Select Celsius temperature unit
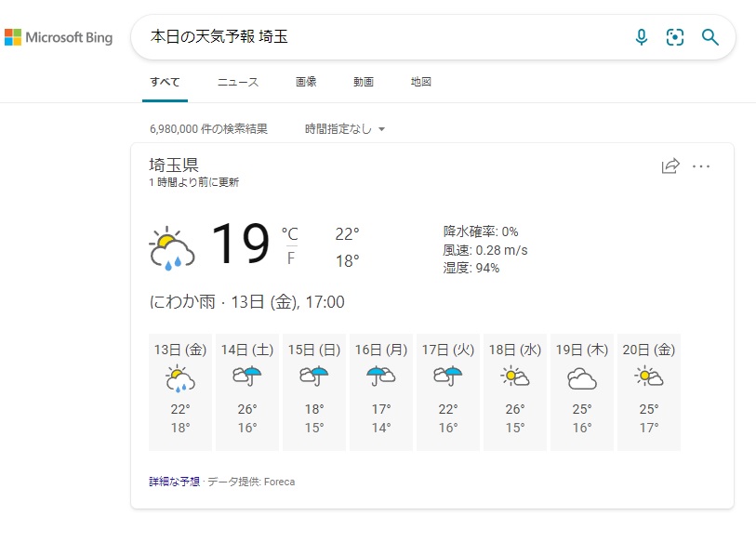The width and height of the screenshot is (756, 542). [290, 234]
